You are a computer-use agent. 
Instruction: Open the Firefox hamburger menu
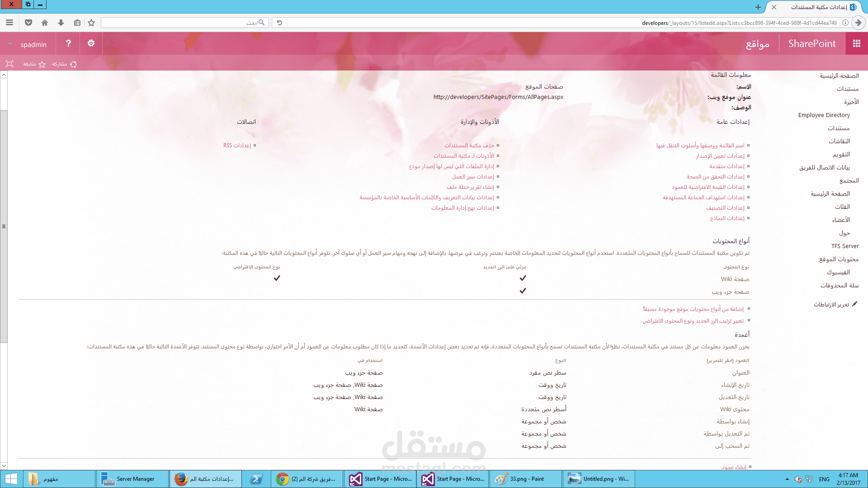[9, 23]
